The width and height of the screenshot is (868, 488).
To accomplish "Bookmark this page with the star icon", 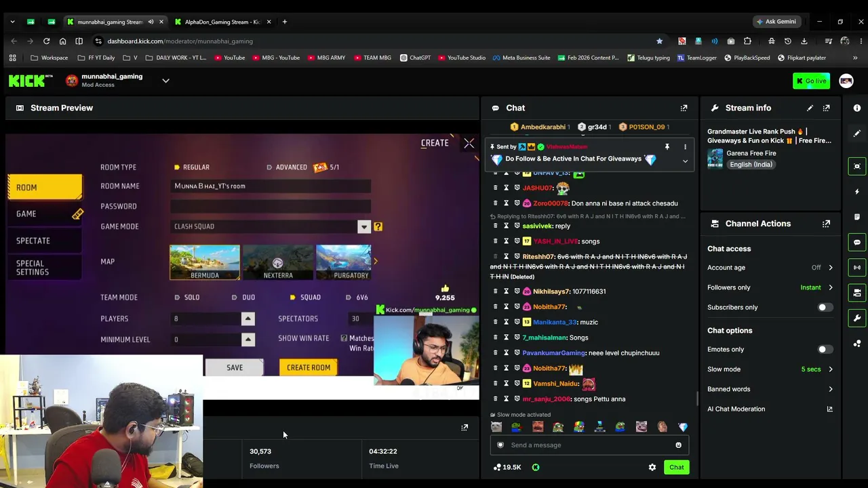I will click(x=659, y=41).
